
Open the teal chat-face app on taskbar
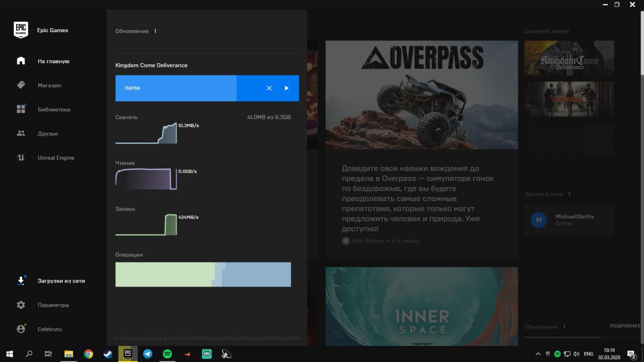coord(207,354)
